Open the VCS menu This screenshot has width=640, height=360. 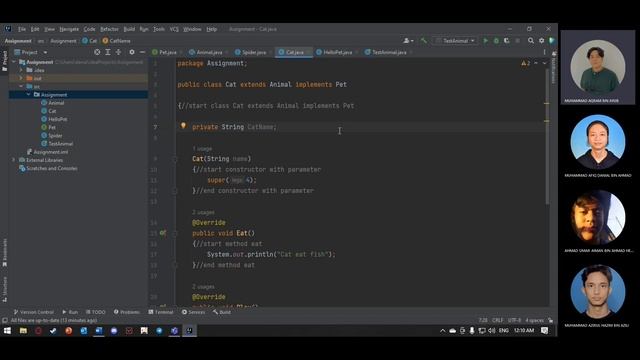click(x=174, y=29)
